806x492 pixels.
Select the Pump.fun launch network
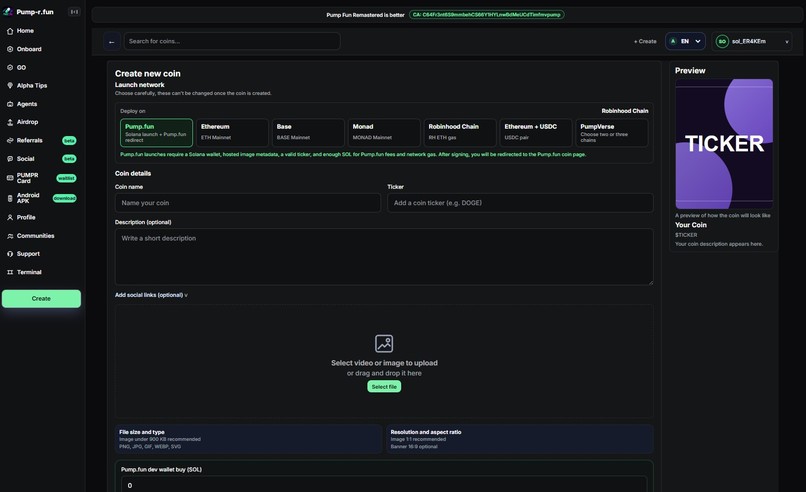tap(156, 133)
